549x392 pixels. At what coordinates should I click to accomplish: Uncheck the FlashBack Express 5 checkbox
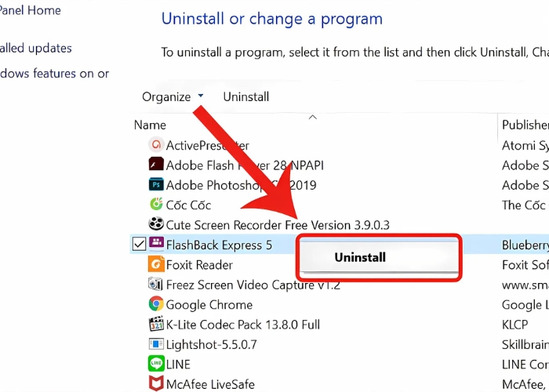pos(140,245)
